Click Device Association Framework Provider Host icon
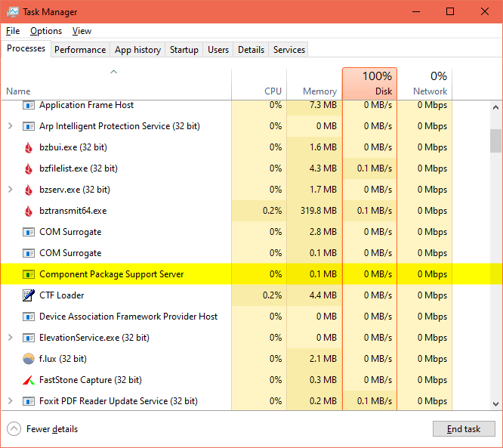Screen dimensions: 503x448 pos(29,317)
